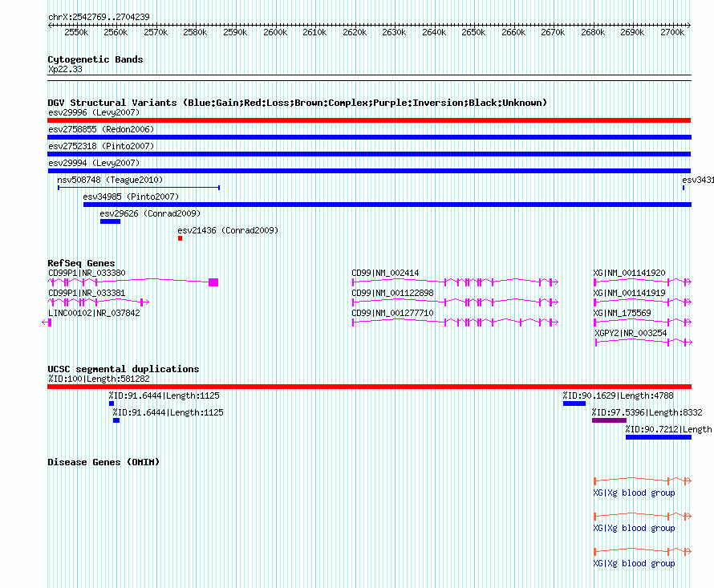
Task: Open variant esv29994 (Levy2007) label
Action: (94, 163)
